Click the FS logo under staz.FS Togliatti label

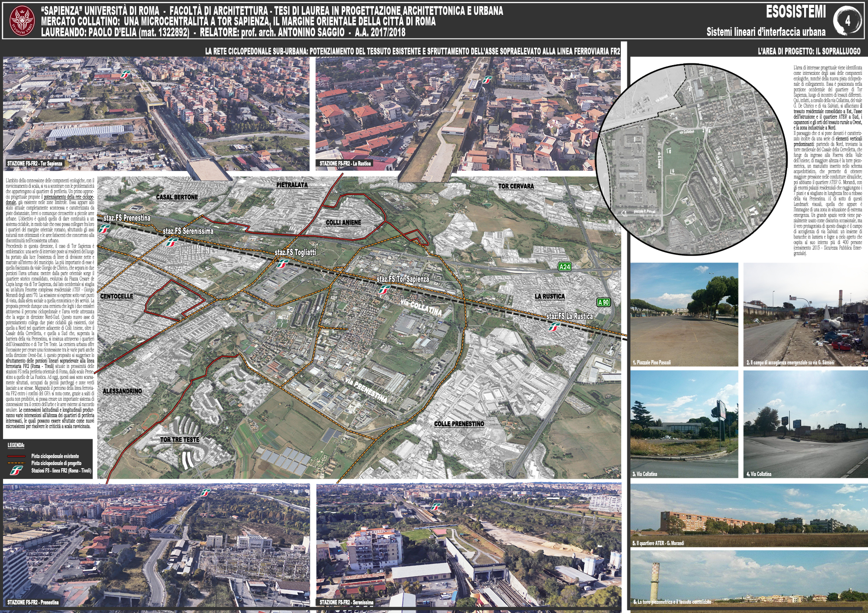[283, 263]
